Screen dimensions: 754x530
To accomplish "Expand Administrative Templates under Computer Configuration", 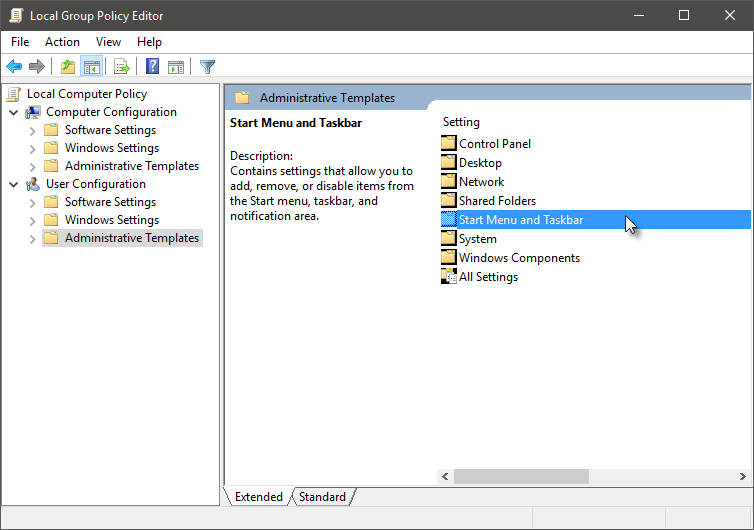I will [x=32, y=167].
